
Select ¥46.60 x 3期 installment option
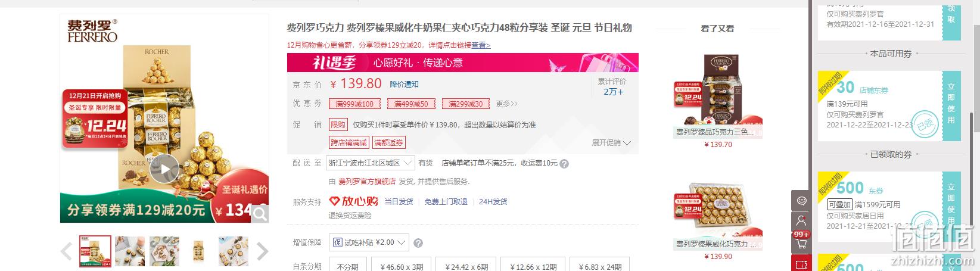coord(401,264)
